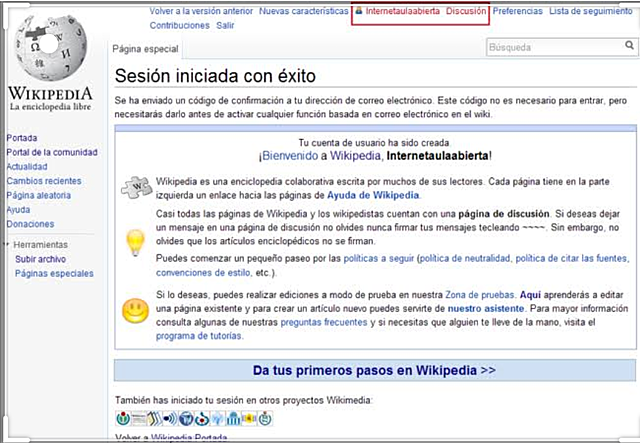The image size is (640, 443).
Task: Open Portal de la comunidad
Action: click(x=52, y=152)
